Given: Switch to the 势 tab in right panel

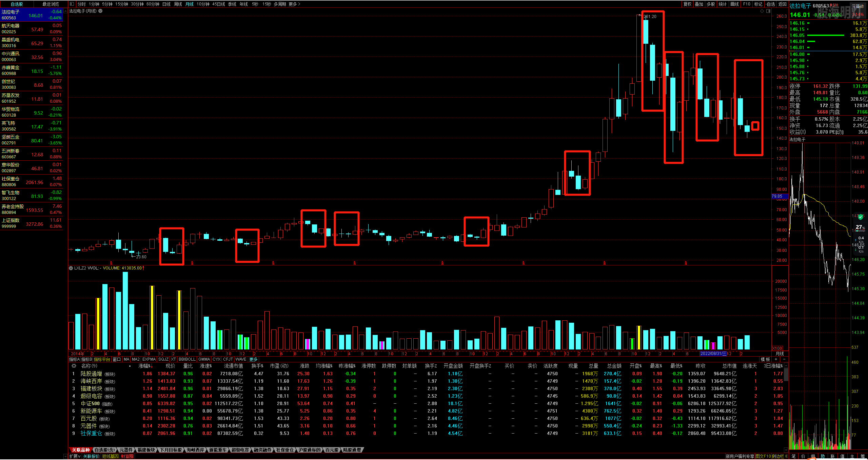Looking at the screenshot, I should pos(823,456).
